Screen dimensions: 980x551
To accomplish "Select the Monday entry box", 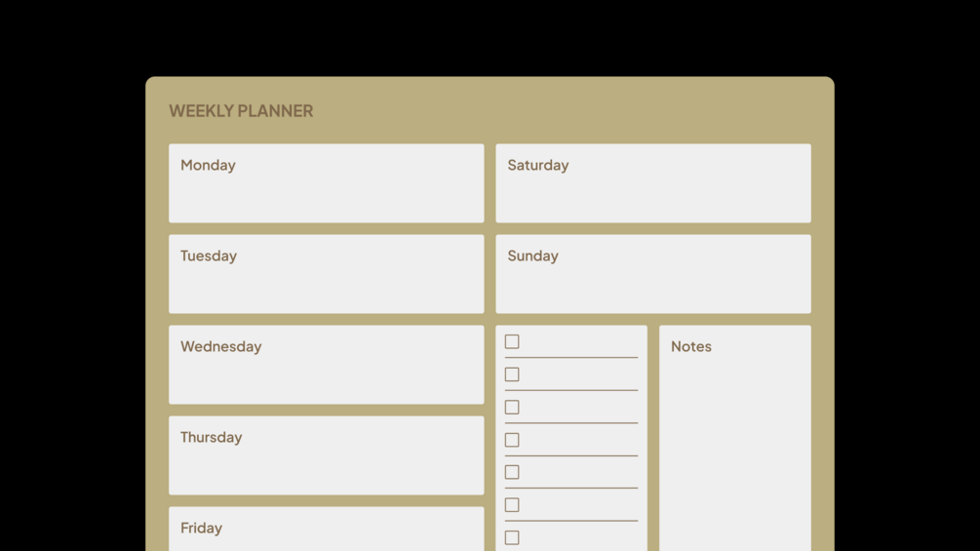I will coord(326,195).
